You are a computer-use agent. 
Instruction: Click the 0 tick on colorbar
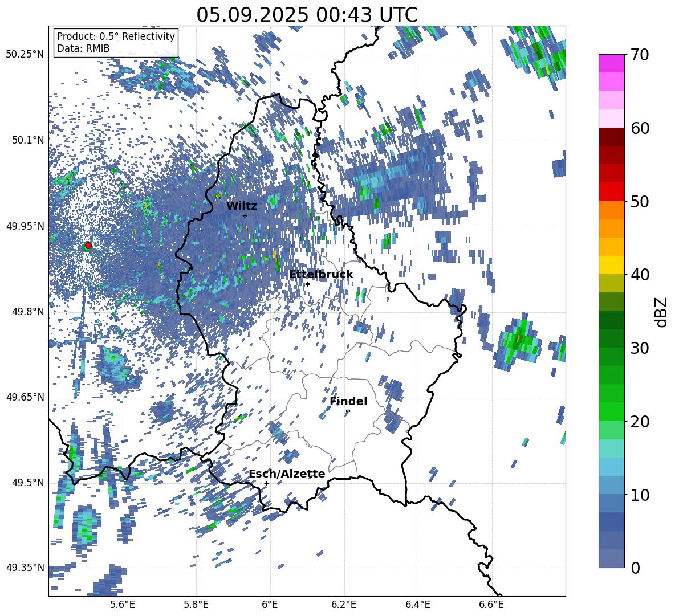tap(635, 568)
